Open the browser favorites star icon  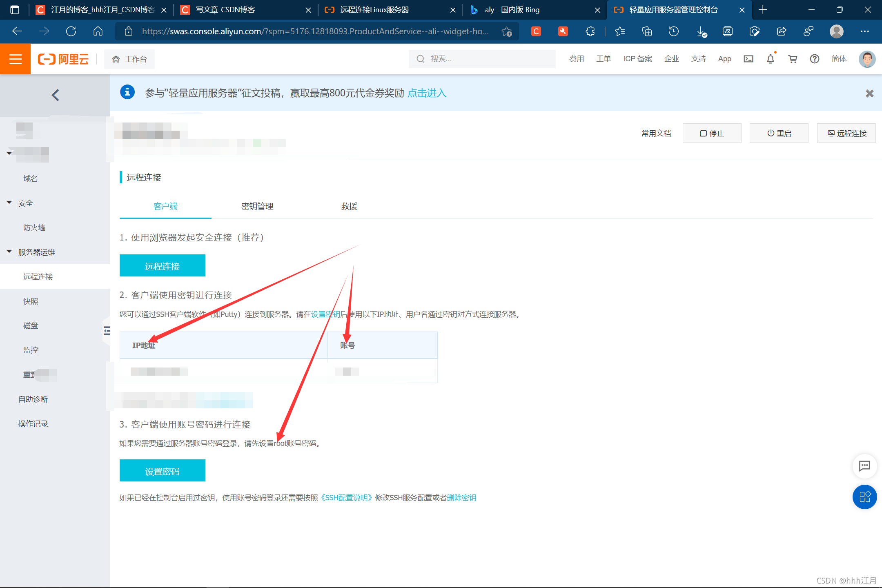tap(619, 31)
